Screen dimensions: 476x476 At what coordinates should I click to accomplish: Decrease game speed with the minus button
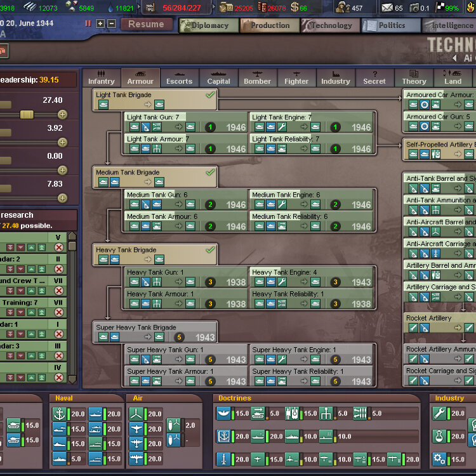pos(112,23)
